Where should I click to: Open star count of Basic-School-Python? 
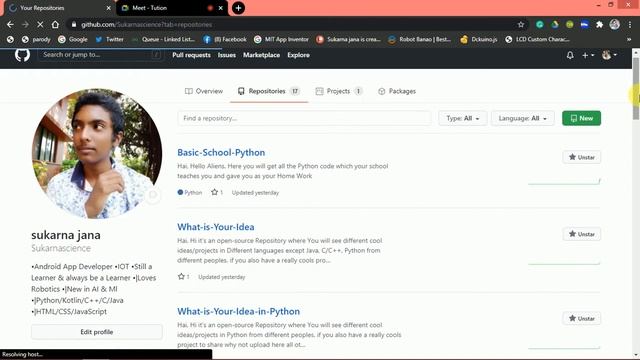pyautogui.click(x=217, y=192)
